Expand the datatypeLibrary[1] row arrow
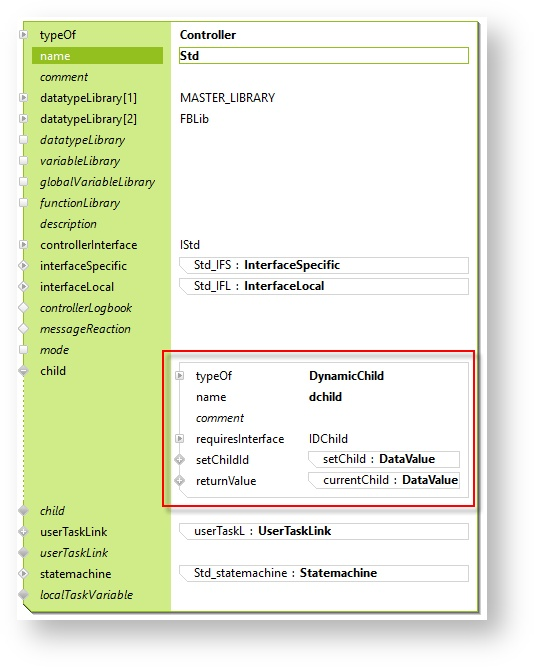535x668 pixels. click(x=23, y=98)
